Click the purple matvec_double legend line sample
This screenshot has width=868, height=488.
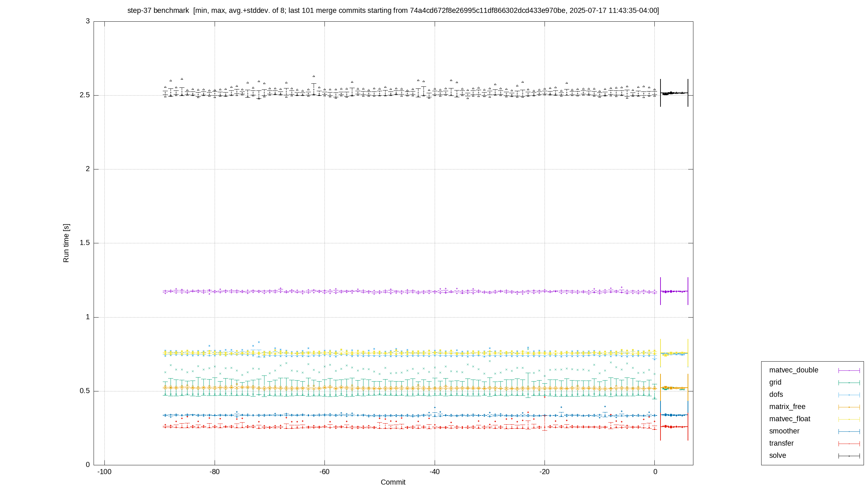coord(849,370)
